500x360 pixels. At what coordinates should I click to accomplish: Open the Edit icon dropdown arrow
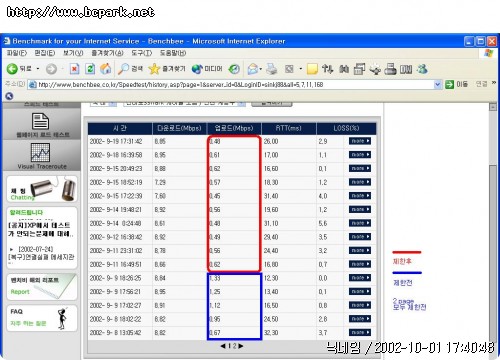click(301, 69)
